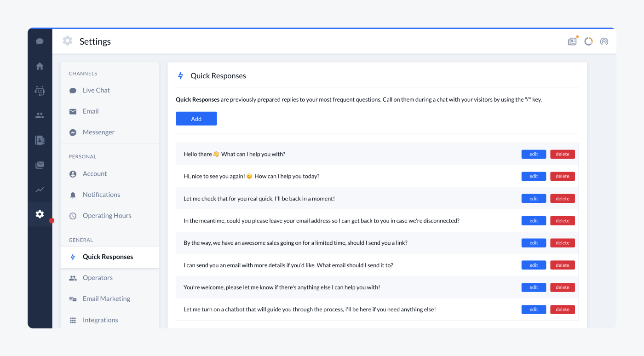Open the Integrations settings page

(100, 320)
